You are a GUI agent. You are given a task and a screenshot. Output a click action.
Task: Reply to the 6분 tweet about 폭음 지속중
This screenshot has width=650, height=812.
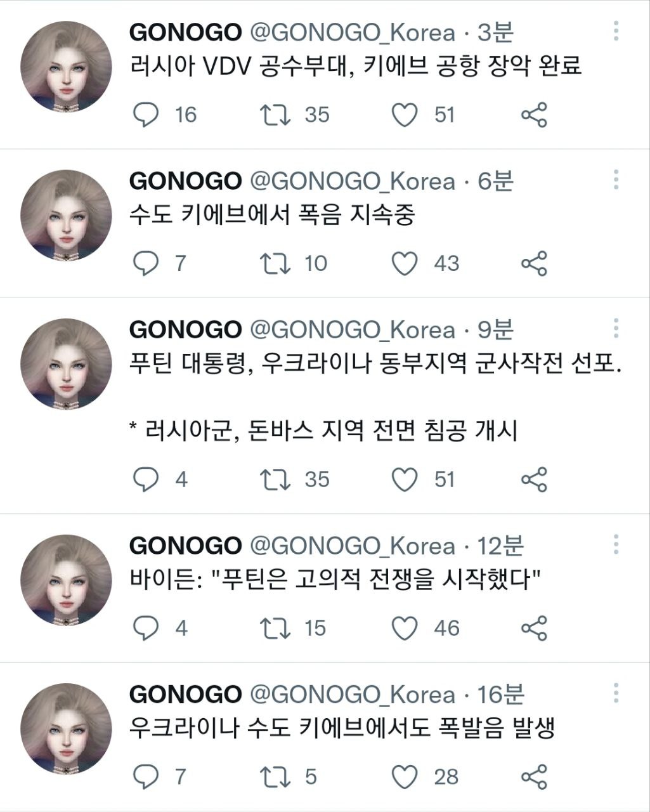tap(146, 263)
